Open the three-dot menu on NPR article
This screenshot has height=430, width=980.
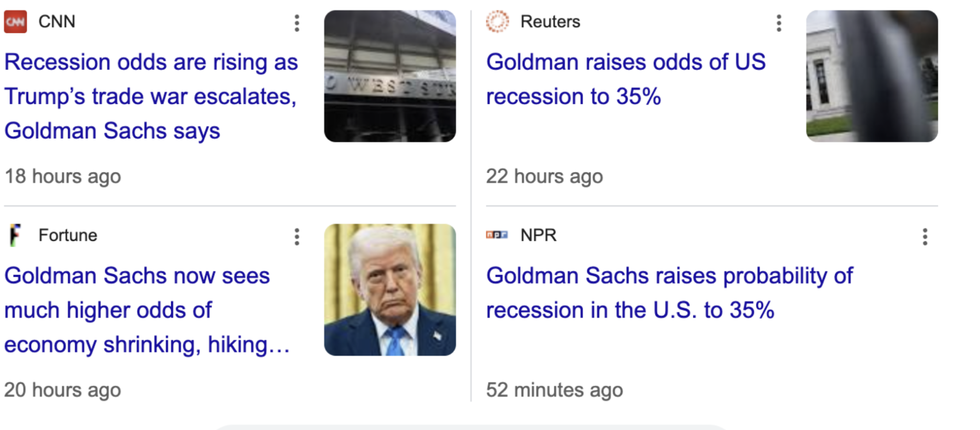[x=925, y=236]
